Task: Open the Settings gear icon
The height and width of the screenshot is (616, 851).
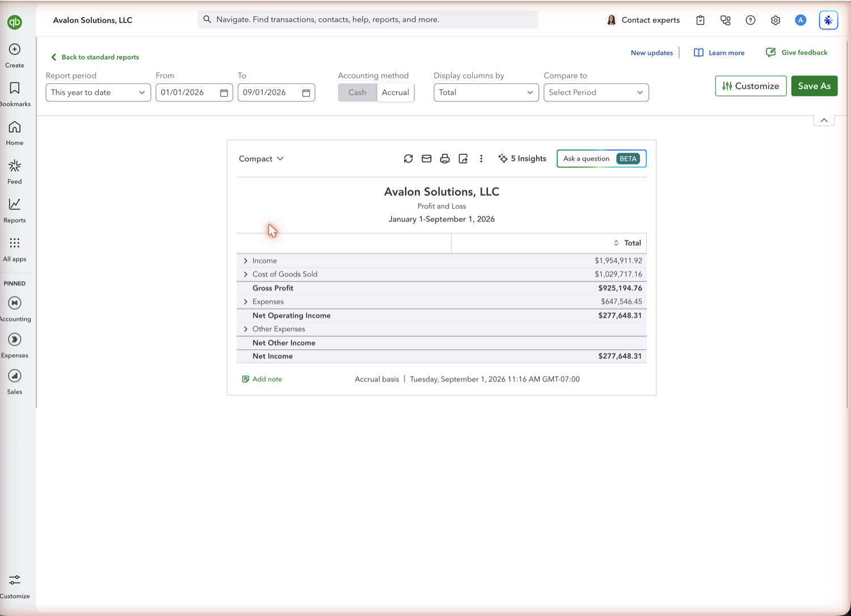Action: (x=776, y=20)
